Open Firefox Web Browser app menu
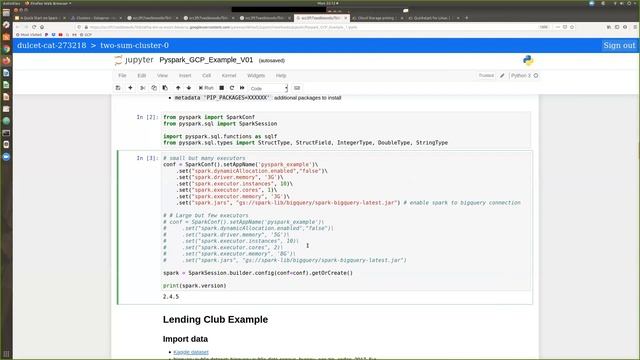The height and width of the screenshot is (360, 640). click(x=48, y=3)
